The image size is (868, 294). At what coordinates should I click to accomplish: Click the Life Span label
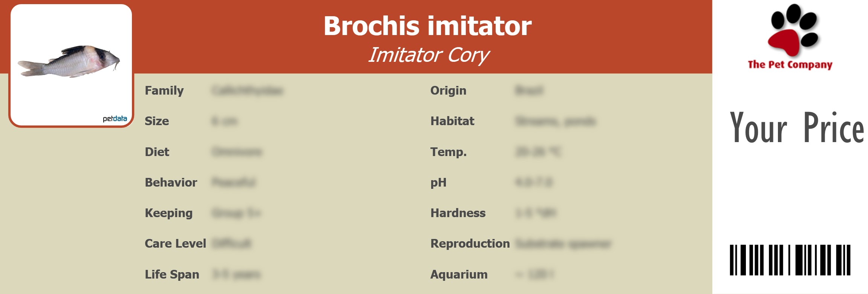(172, 274)
